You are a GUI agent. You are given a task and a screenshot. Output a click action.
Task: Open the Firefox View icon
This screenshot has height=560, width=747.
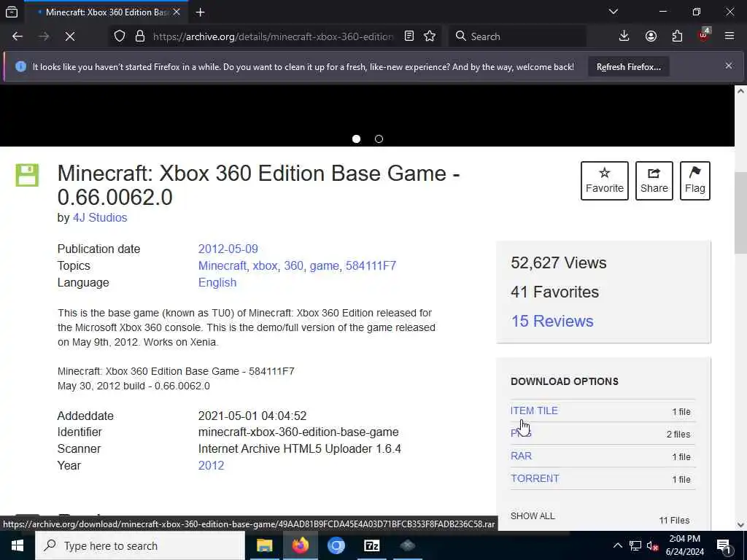[12, 12]
